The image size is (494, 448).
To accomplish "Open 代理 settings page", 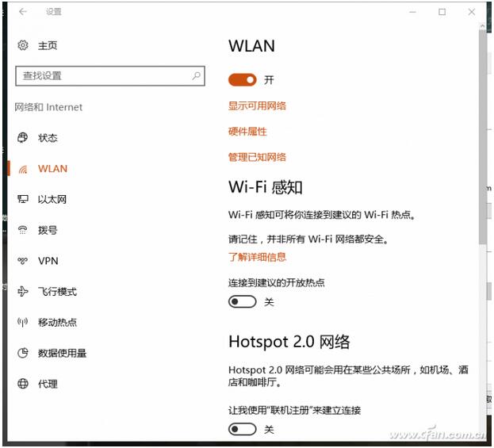I will click(48, 384).
